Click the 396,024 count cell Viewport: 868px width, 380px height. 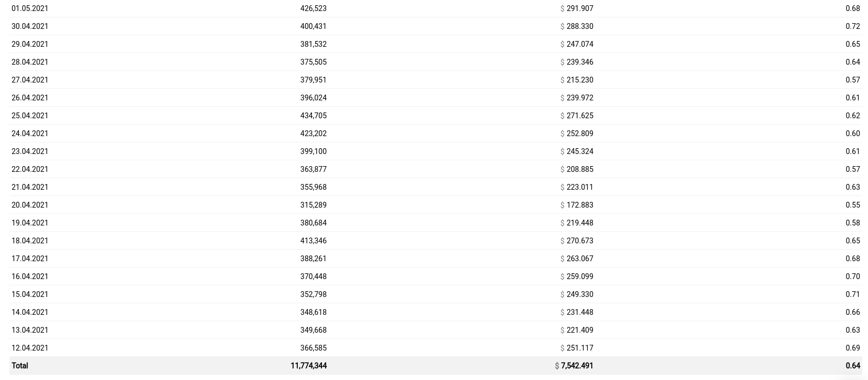314,98
